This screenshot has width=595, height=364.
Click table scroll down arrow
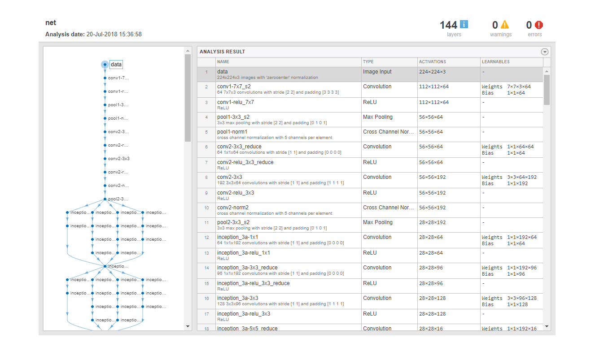547,326
